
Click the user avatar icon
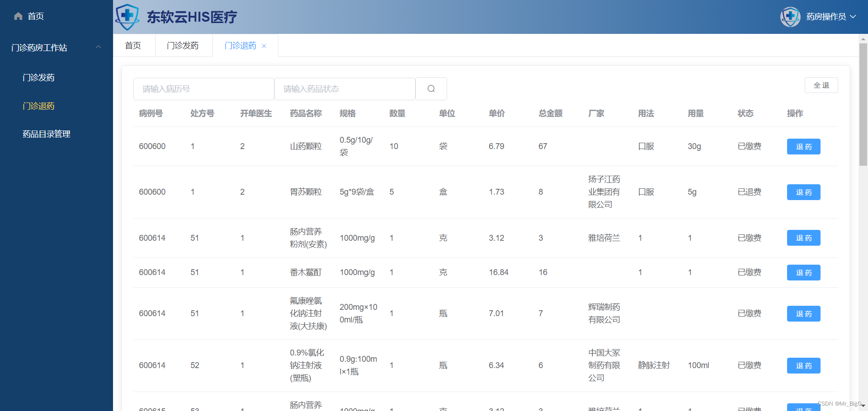(x=790, y=17)
